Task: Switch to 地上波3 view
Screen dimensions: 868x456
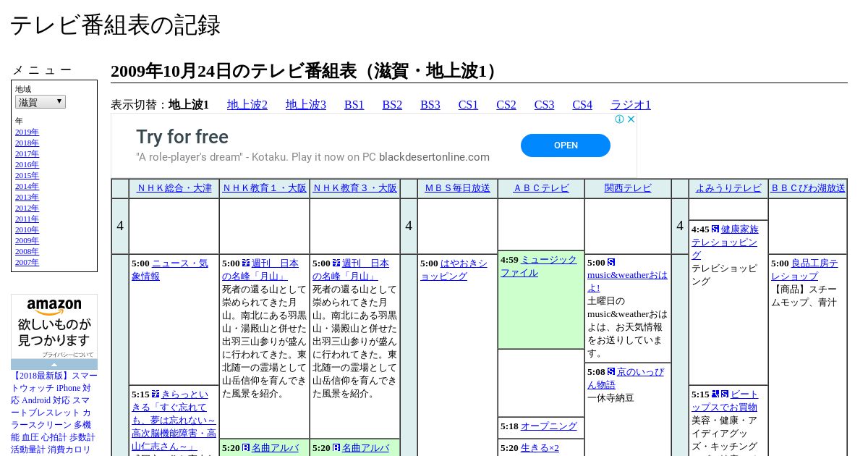Action: point(306,105)
